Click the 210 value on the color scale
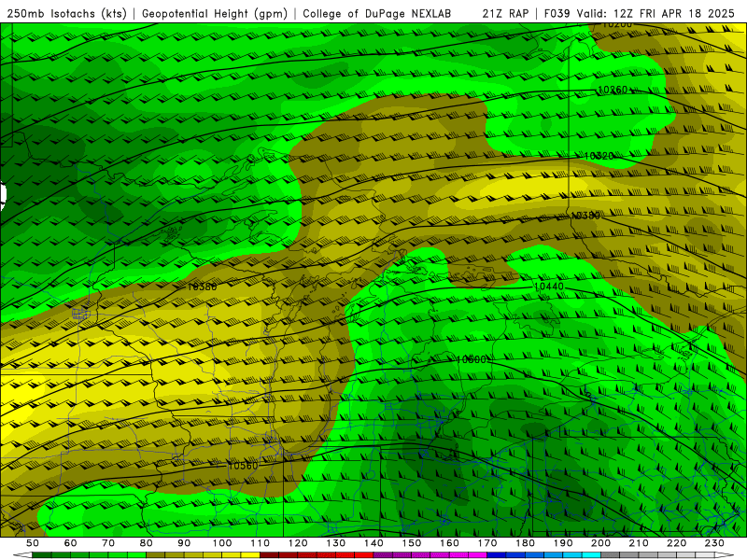The height and width of the screenshot is (560, 747). pyautogui.click(x=639, y=543)
